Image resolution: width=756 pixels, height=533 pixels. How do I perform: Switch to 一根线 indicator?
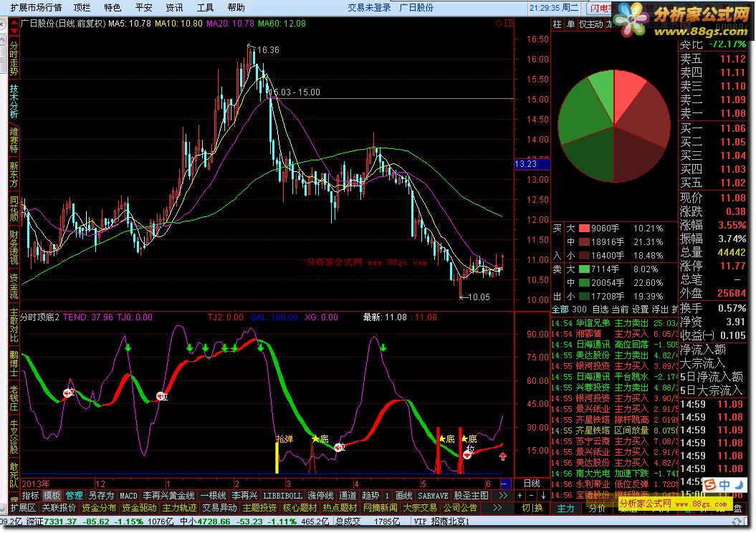213,496
